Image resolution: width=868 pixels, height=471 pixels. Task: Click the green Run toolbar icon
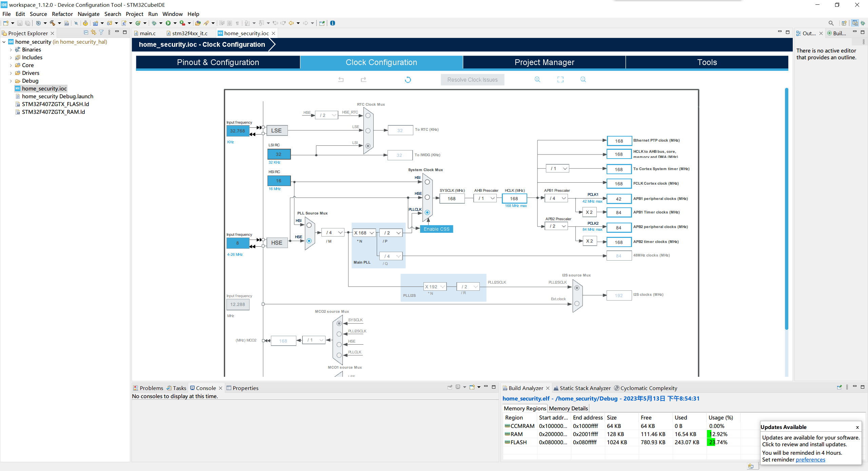click(168, 23)
